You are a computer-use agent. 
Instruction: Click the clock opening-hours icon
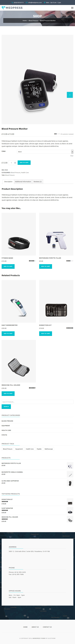point(45,2)
